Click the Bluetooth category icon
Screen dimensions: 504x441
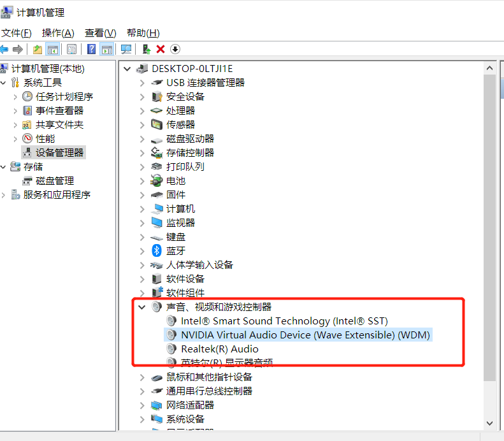click(x=157, y=250)
